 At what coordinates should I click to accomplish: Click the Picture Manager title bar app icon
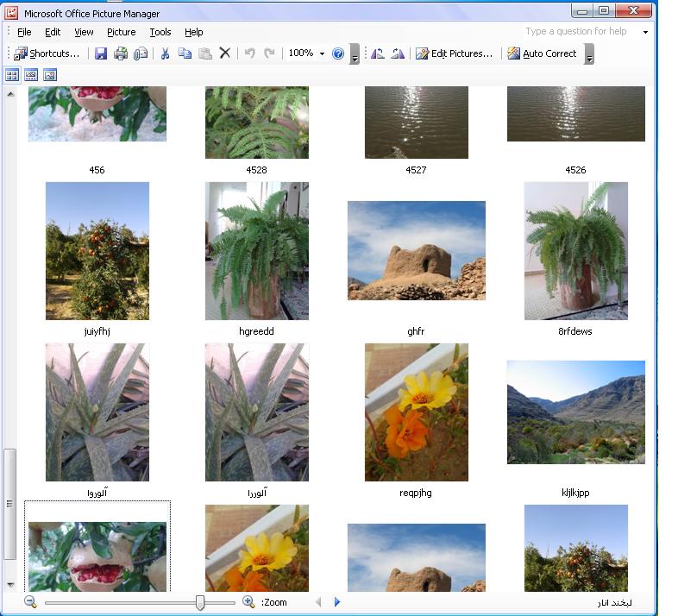tap(11, 13)
